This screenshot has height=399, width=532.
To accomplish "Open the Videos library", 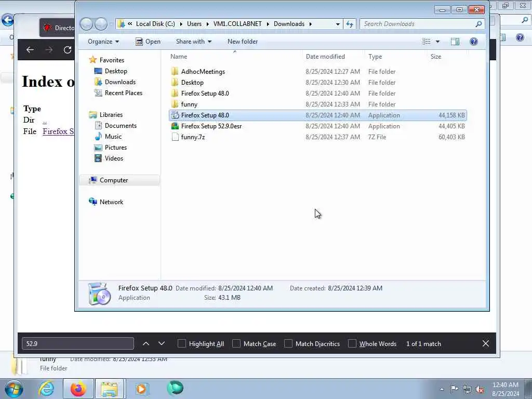I will point(114,158).
